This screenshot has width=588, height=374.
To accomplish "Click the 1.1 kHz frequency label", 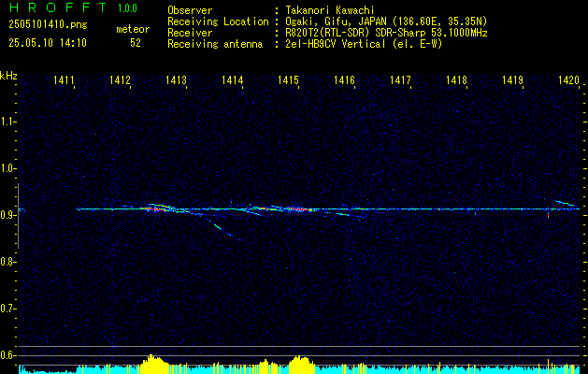I will (7, 122).
